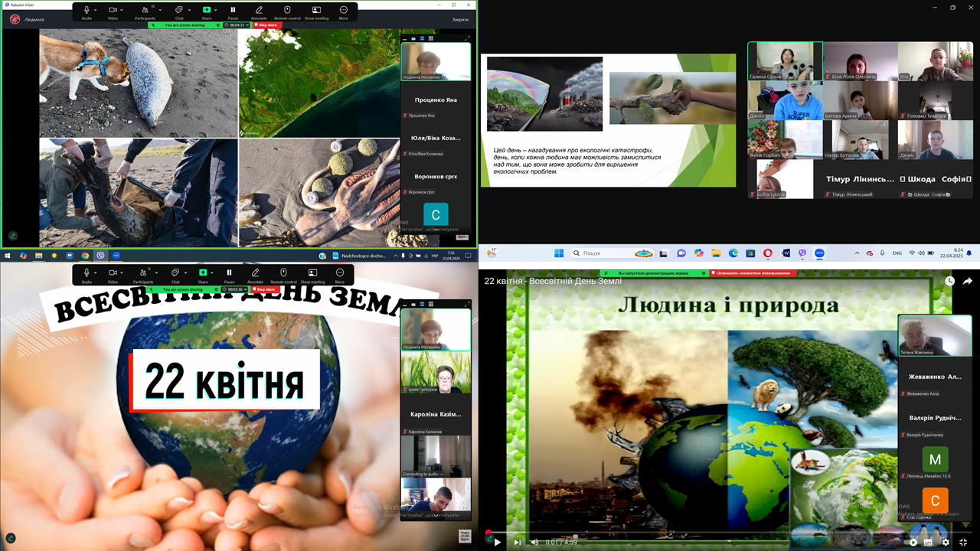The height and width of the screenshot is (551, 980).
Task: Open YouTube player settings gear
Action: 946,542
